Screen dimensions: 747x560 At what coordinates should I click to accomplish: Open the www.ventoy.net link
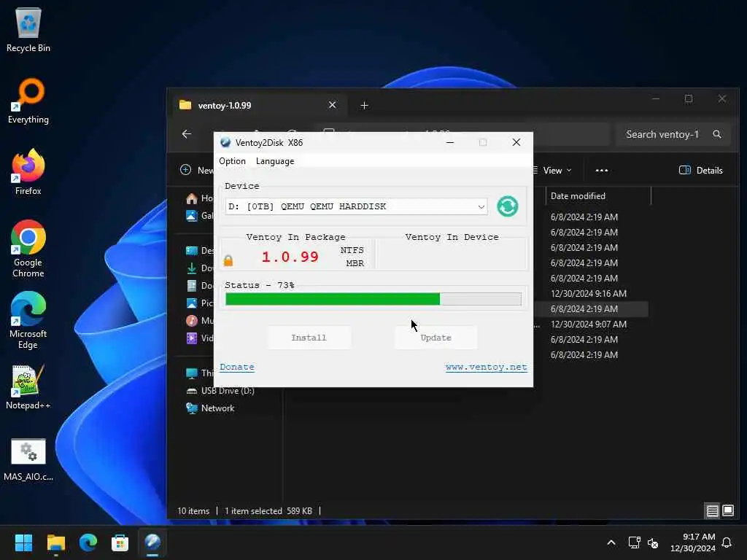pyautogui.click(x=486, y=367)
